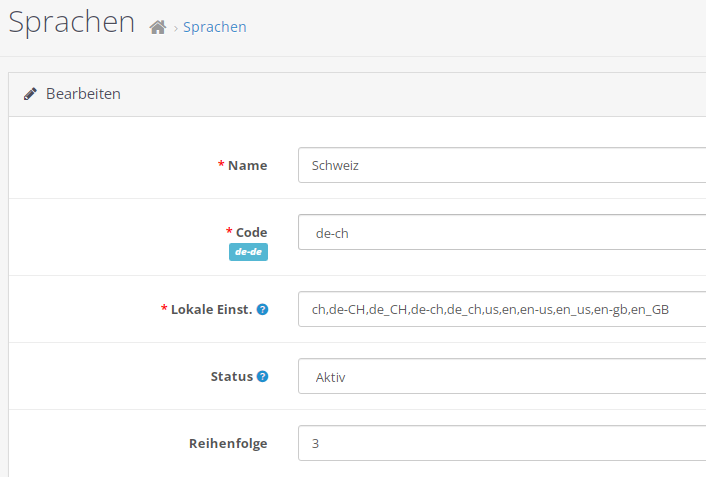Click the breadcrumb separator arrow after the home icon
Viewport: 706px width, 477px height.
point(175,28)
